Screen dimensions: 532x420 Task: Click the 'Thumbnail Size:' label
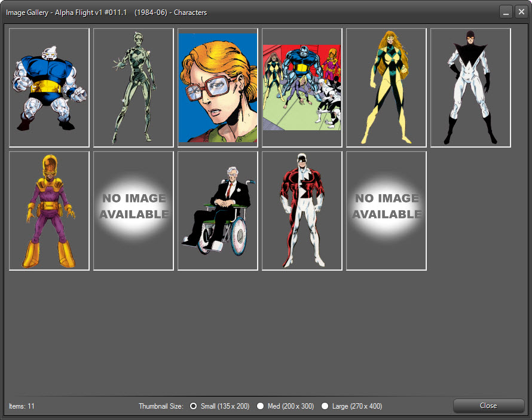click(161, 406)
